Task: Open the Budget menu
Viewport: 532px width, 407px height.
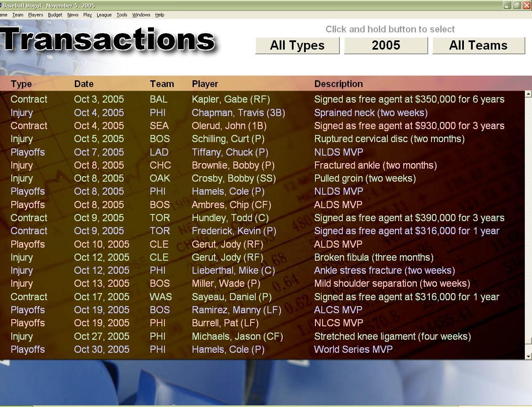Action: point(55,15)
